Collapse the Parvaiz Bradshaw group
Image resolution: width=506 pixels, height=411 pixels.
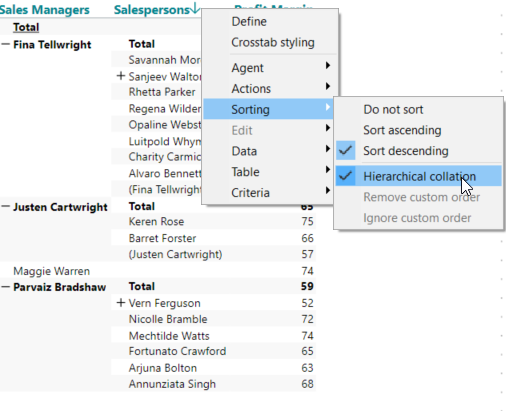coord(5,287)
